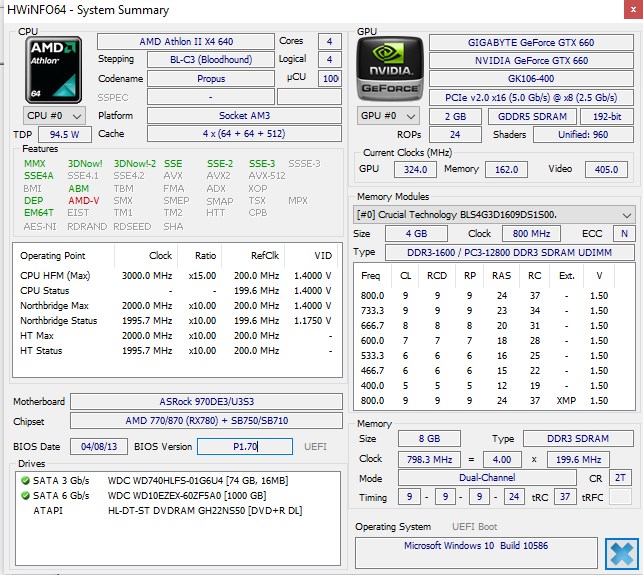This screenshot has width=643, height=575.
Task: Click the GIGABYTE GeForce GTX 660 field
Action: tap(531, 43)
